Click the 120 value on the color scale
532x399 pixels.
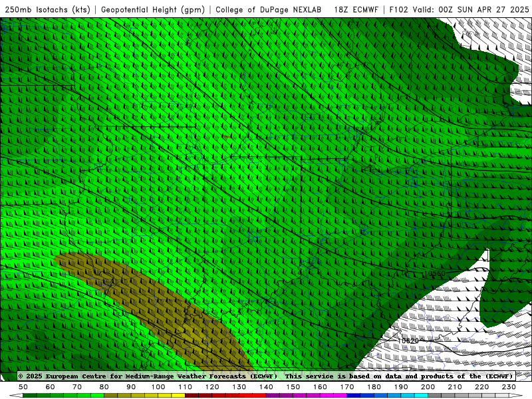coord(212,387)
